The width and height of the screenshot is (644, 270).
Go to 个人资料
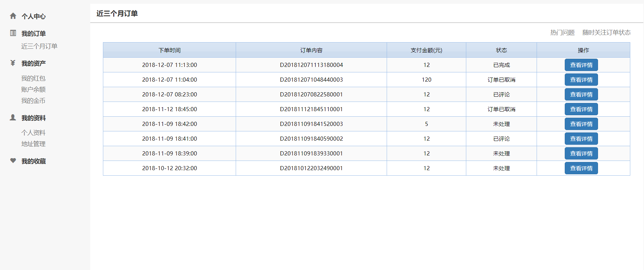(x=33, y=132)
